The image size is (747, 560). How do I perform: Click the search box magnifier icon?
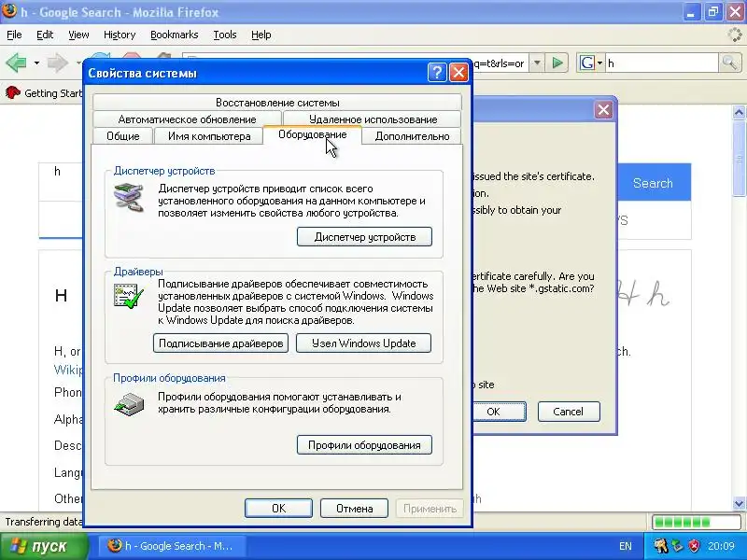coord(729,63)
